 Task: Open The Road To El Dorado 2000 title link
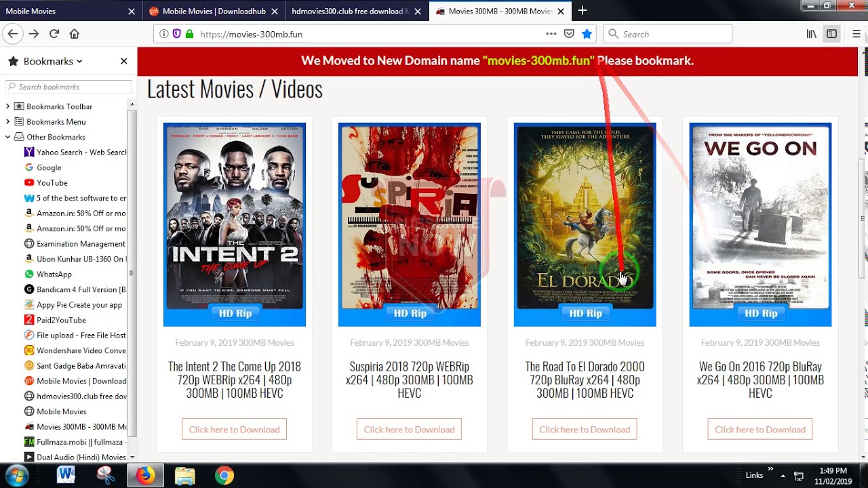585,380
